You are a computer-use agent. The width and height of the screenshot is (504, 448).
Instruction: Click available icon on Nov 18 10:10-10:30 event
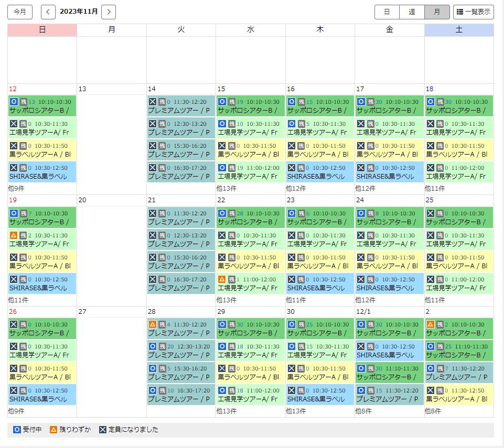pos(431,102)
